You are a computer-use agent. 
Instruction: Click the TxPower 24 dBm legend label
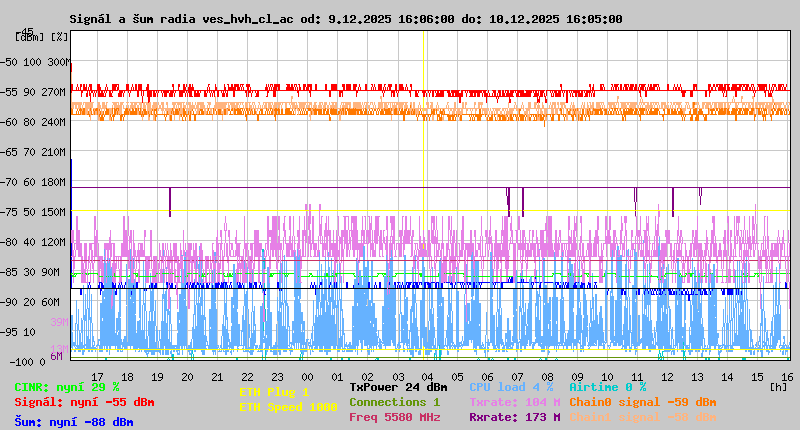point(398,387)
